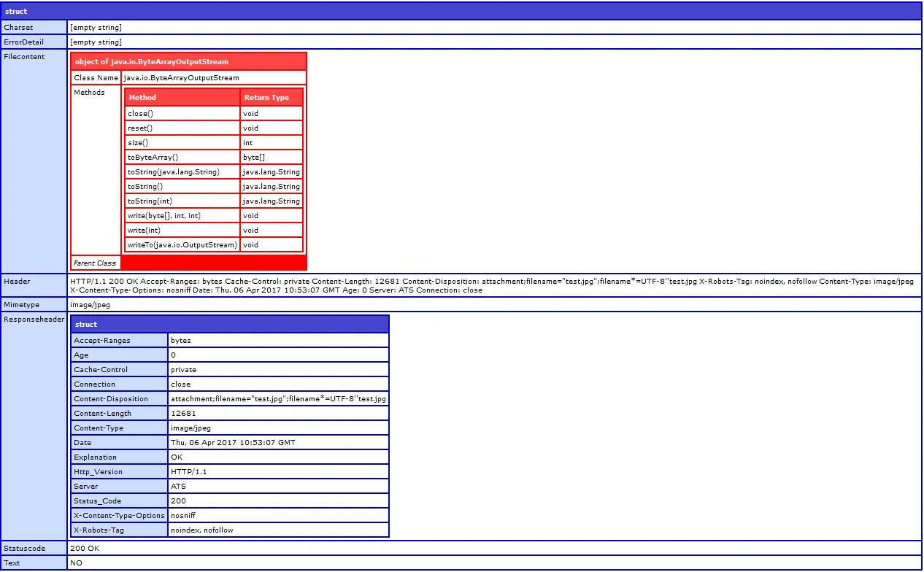The height and width of the screenshot is (572, 924).
Task: Click the int return type of size()
Action: pyautogui.click(x=272, y=143)
